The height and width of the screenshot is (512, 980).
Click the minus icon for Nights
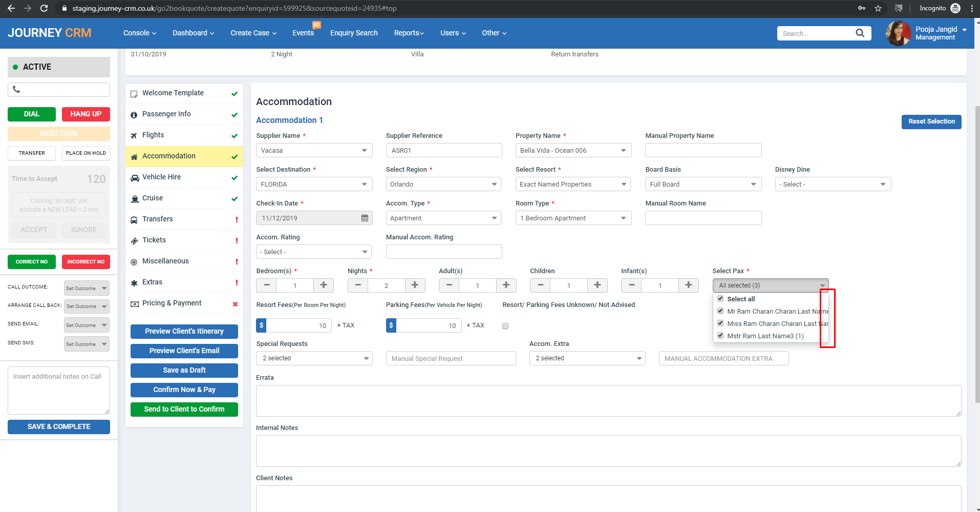[358, 285]
